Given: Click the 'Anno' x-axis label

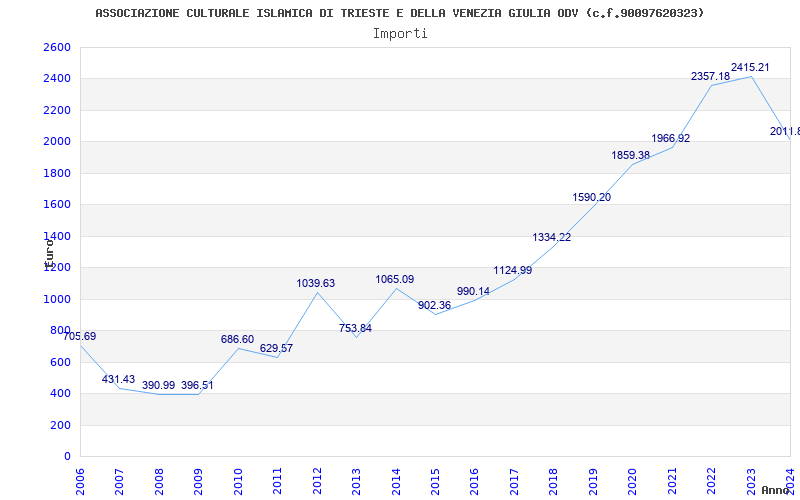Looking at the screenshot, I should point(776,490).
